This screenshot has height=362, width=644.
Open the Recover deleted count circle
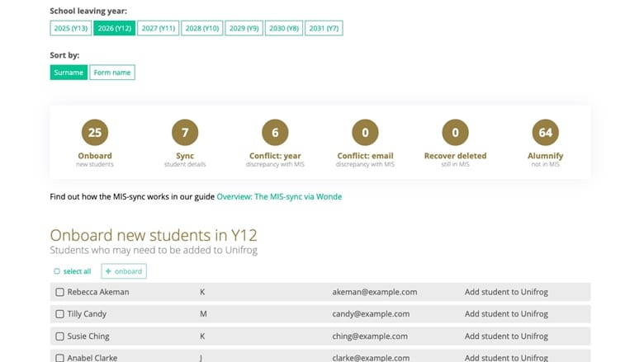point(455,133)
